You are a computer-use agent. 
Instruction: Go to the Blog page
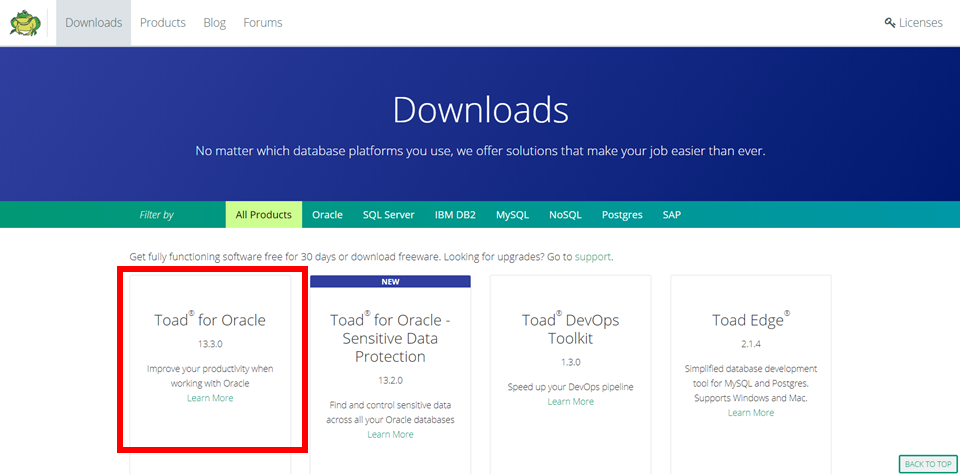click(x=214, y=23)
